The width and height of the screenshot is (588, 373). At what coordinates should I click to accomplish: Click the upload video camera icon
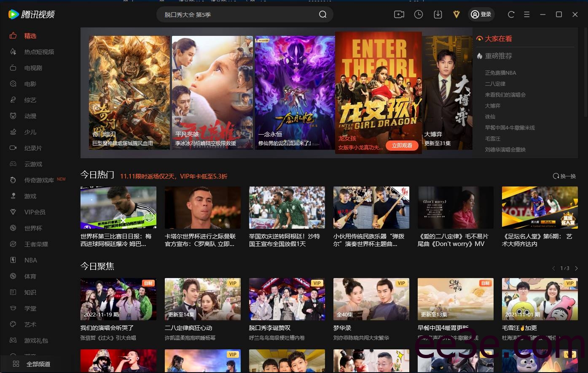point(399,14)
